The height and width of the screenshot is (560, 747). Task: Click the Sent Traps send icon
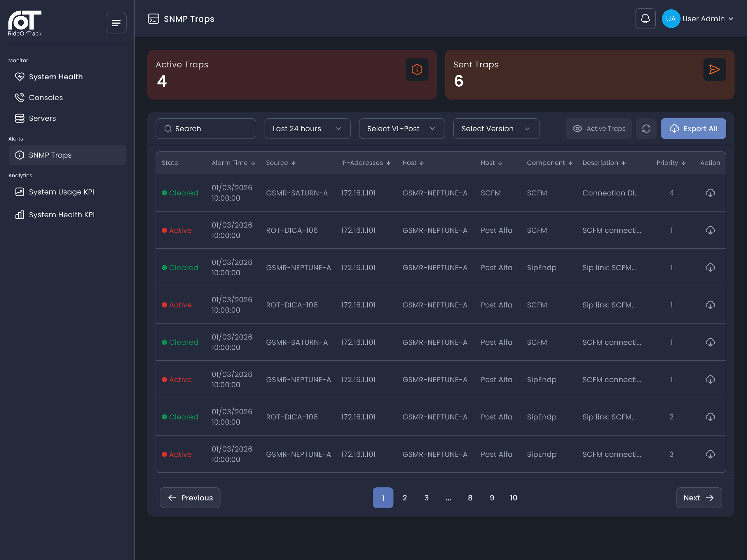(714, 69)
